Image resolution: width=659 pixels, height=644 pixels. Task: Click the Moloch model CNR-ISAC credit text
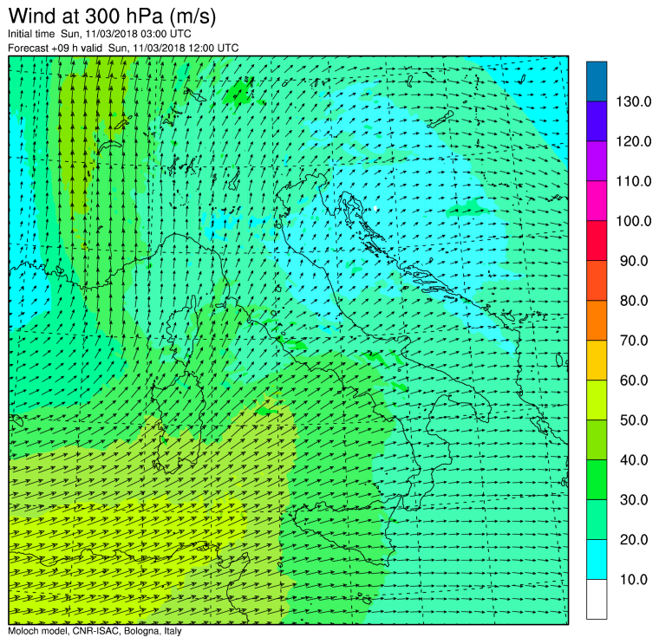[x=95, y=631]
